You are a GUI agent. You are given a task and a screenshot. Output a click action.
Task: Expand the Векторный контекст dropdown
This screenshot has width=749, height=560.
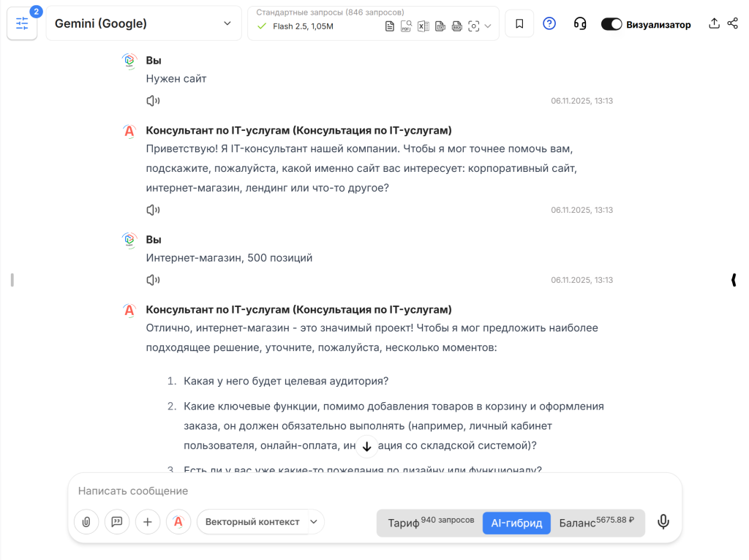260,522
